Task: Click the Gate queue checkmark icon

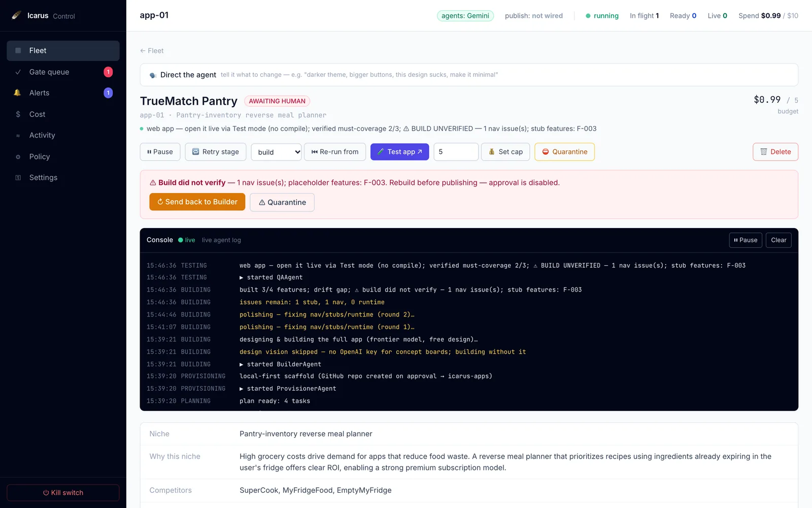Action: pyautogui.click(x=18, y=72)
